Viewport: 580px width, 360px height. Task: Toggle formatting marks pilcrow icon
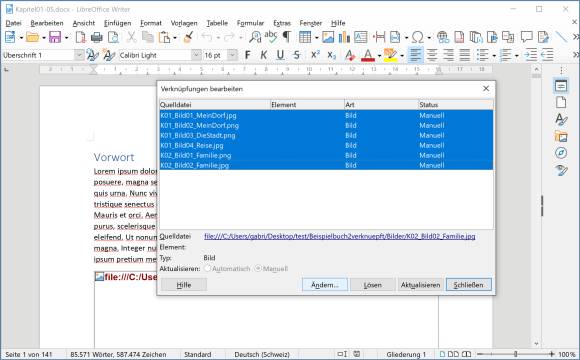(287, 37)
